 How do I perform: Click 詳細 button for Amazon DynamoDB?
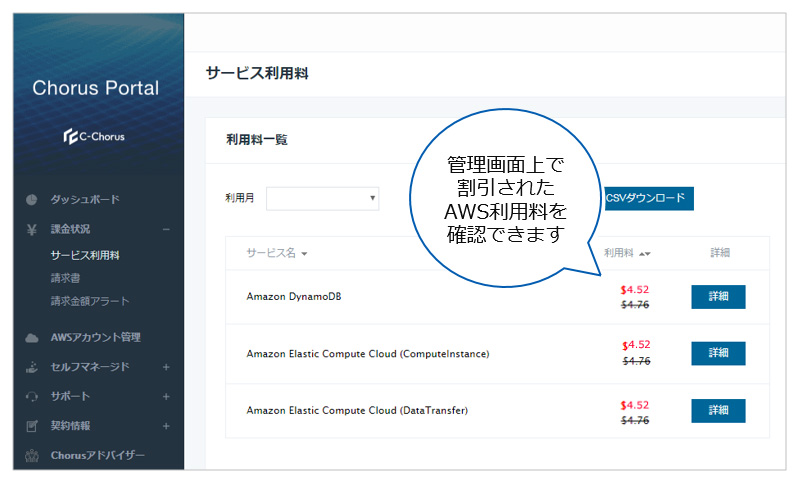coord(718,296)
